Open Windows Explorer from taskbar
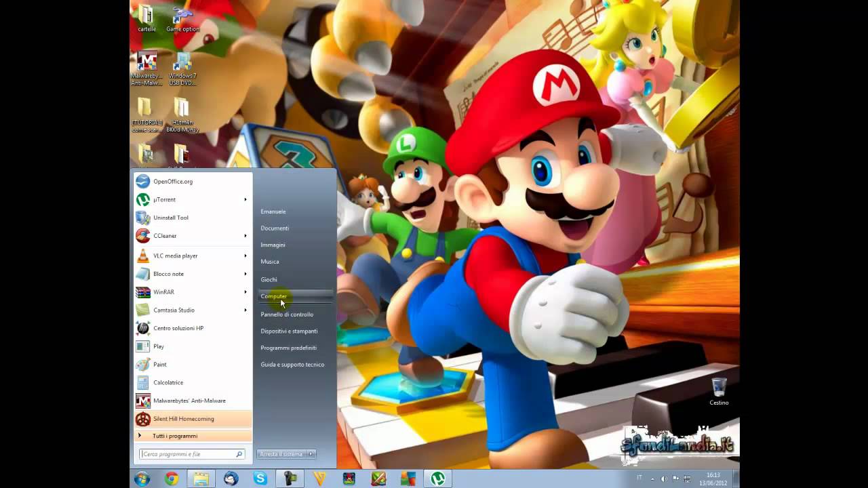 point(201,479)
